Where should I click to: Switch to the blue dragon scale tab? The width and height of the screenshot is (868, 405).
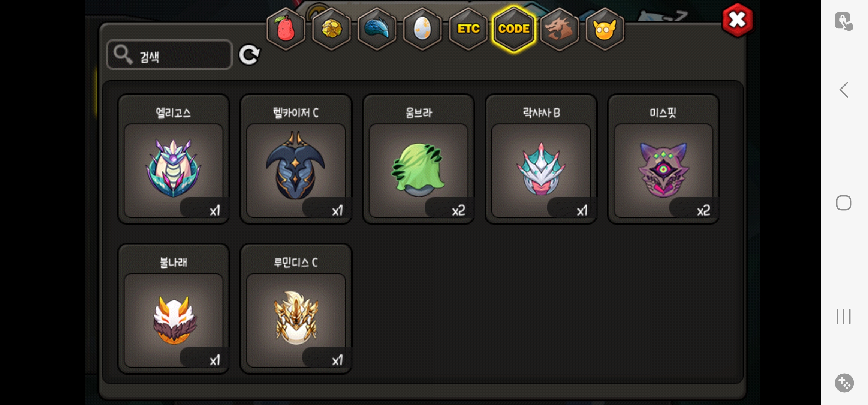click(x=377, y=29)
